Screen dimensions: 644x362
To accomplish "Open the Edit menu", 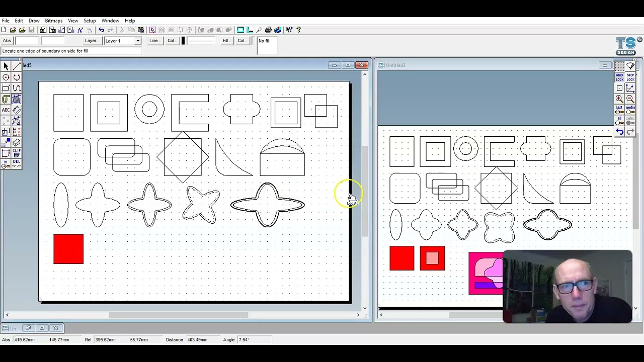I will (19, 21).
